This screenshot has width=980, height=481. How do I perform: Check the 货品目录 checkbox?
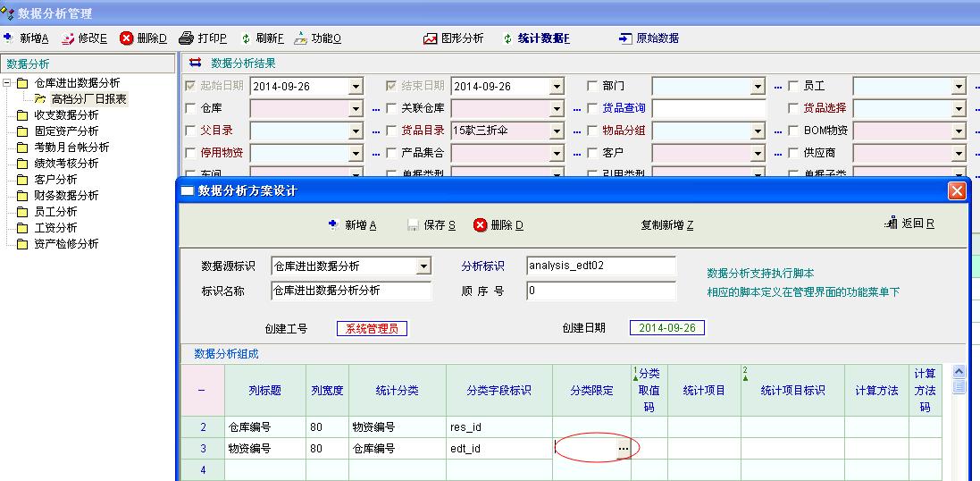point(391,131)
